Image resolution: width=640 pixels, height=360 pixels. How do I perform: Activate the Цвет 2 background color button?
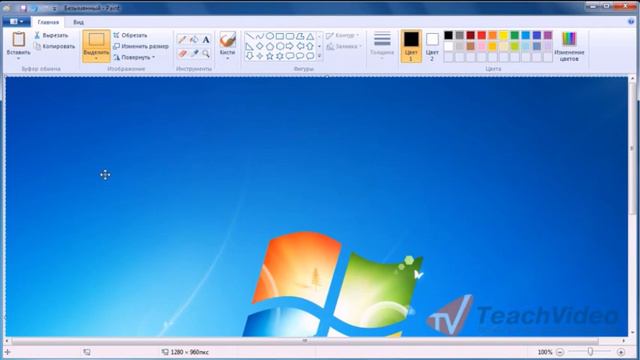click(x=432, y=46)
